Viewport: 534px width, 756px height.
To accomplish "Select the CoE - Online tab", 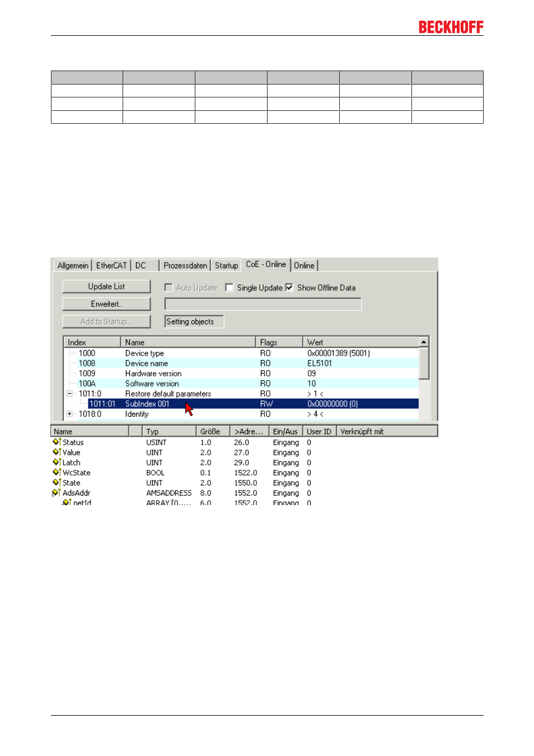I will coord(266,264).
